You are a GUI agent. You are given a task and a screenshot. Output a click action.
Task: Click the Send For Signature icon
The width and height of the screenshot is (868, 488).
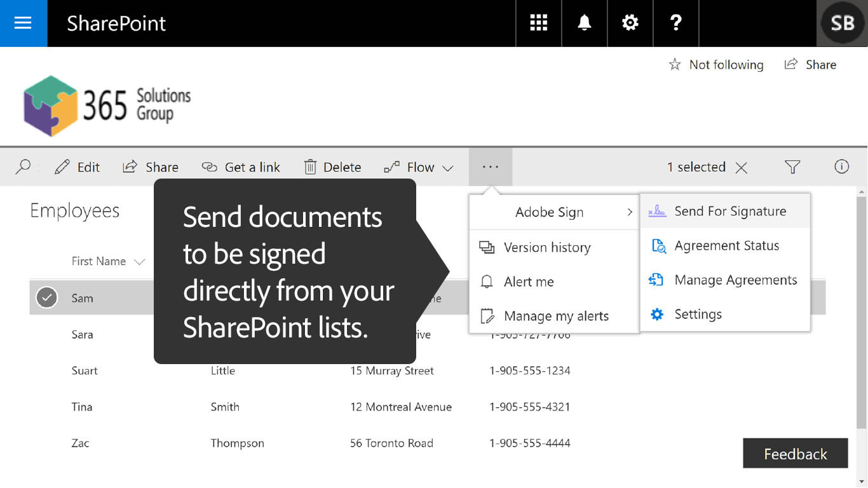point(657,212)
